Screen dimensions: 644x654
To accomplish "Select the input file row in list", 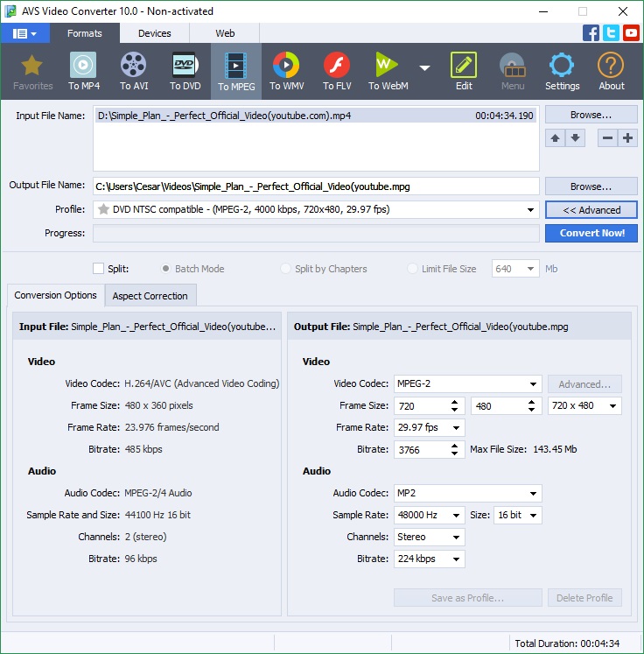I will [x=316, y=116].
